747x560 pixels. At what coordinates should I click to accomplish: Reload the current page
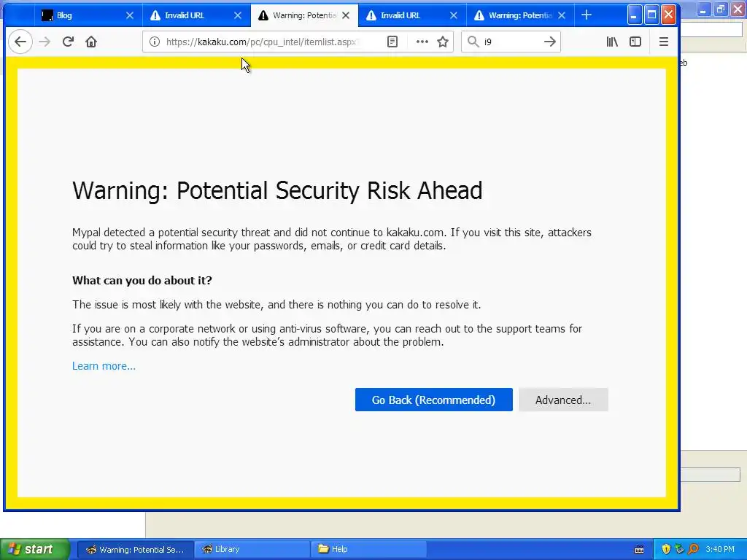[68, 42]
